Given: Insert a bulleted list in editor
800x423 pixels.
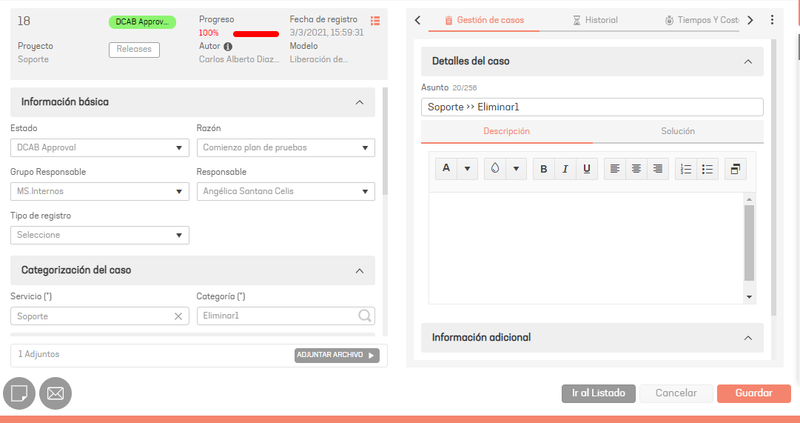Looking at the screenshot, I should point(708,169).
